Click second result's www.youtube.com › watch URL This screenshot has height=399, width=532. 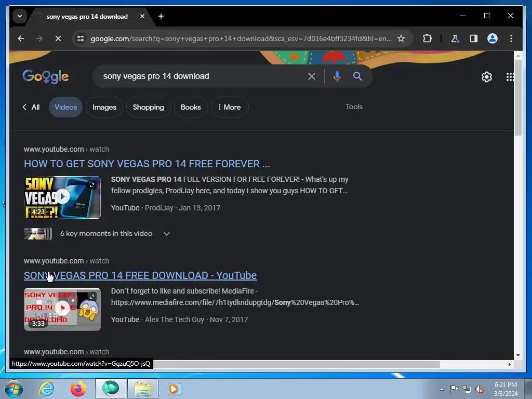[66, 261]
